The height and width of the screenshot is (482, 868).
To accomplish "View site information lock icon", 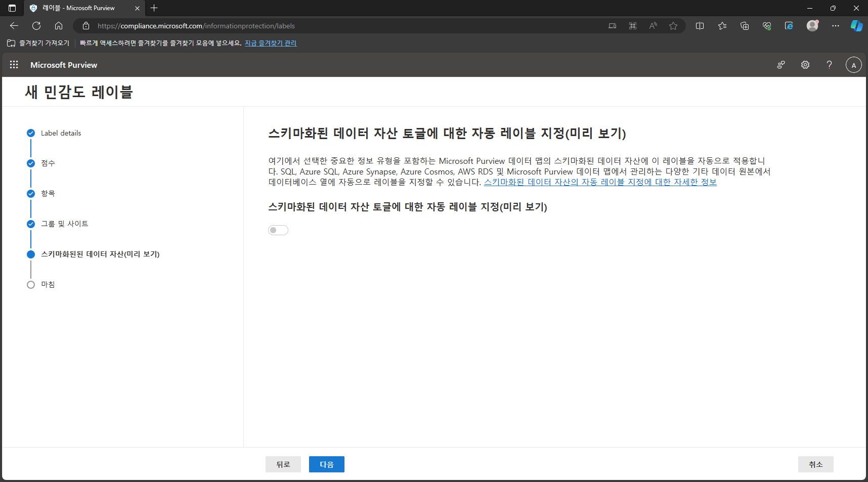I will pos(86,26).
